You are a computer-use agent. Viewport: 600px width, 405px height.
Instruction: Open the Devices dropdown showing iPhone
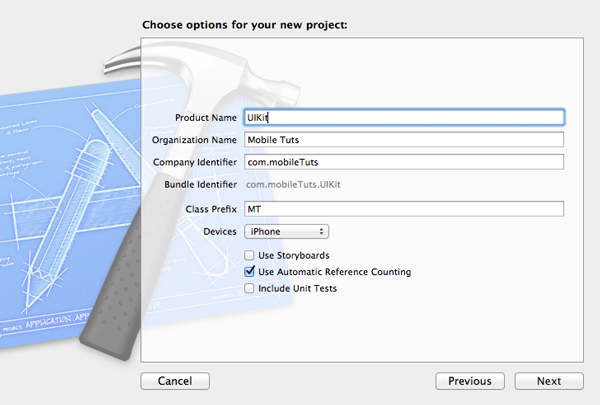coord(287,232)
